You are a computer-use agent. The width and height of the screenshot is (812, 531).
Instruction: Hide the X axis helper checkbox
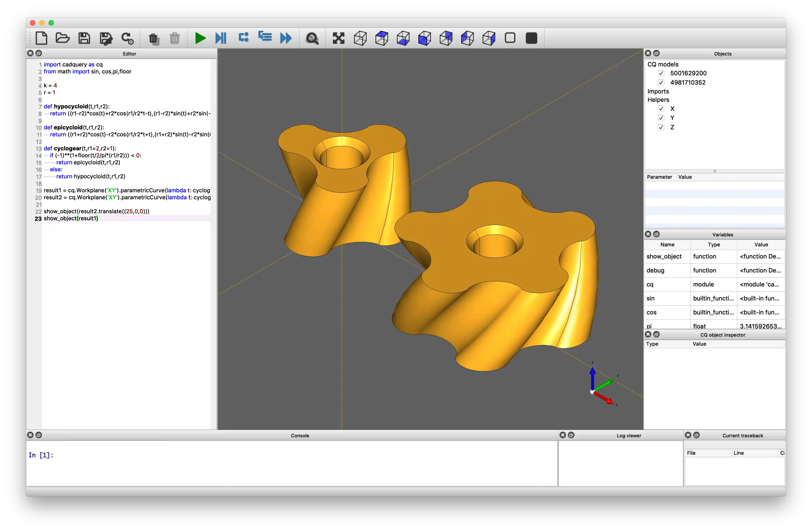pos(661,108)
